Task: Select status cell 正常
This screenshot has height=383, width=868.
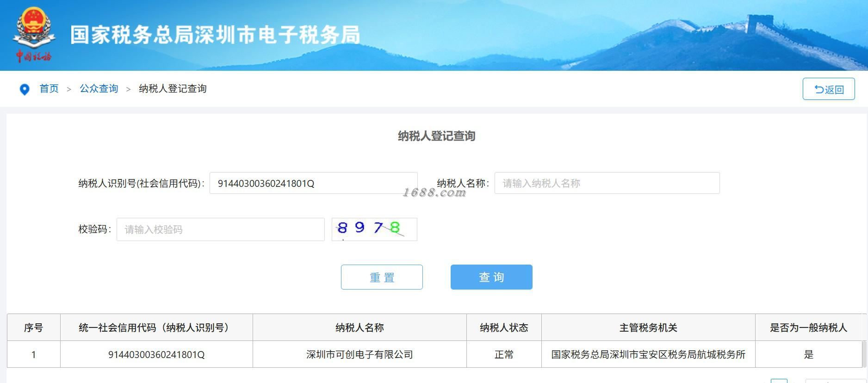Action: pos(504,354)
